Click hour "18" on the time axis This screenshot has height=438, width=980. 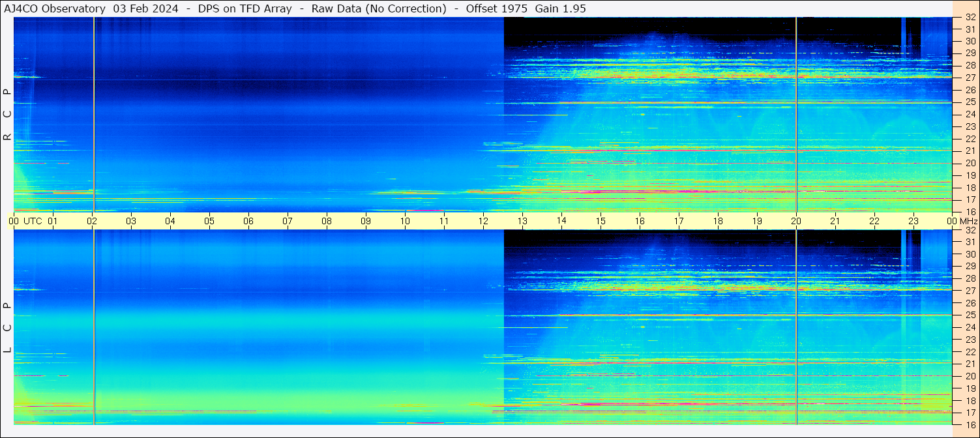pyautogui.click(x=718, y=221)
